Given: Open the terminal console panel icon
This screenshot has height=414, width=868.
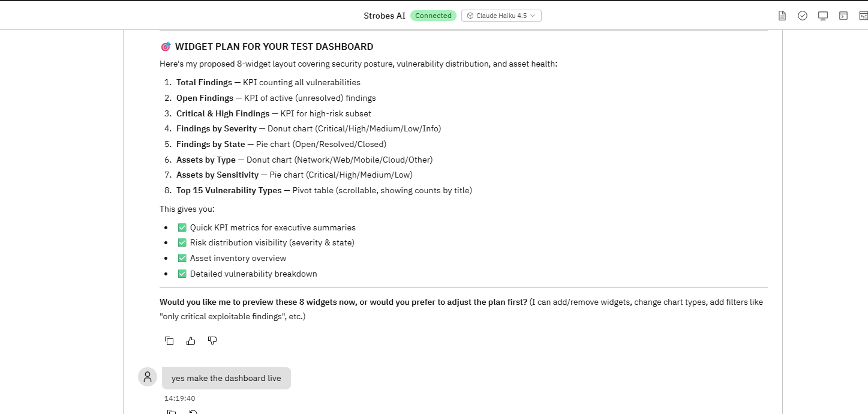Looking at the screenshot, I should pos(843,16).
